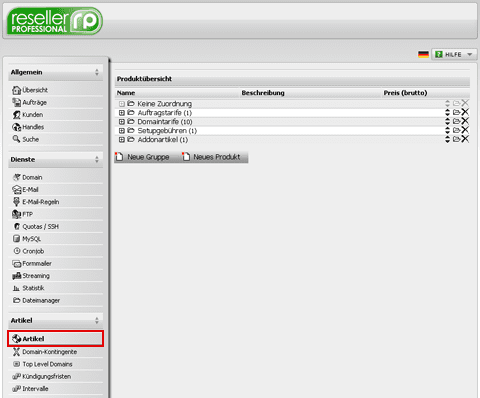
Task: Click the Handles globe icon
Action: 16,127
